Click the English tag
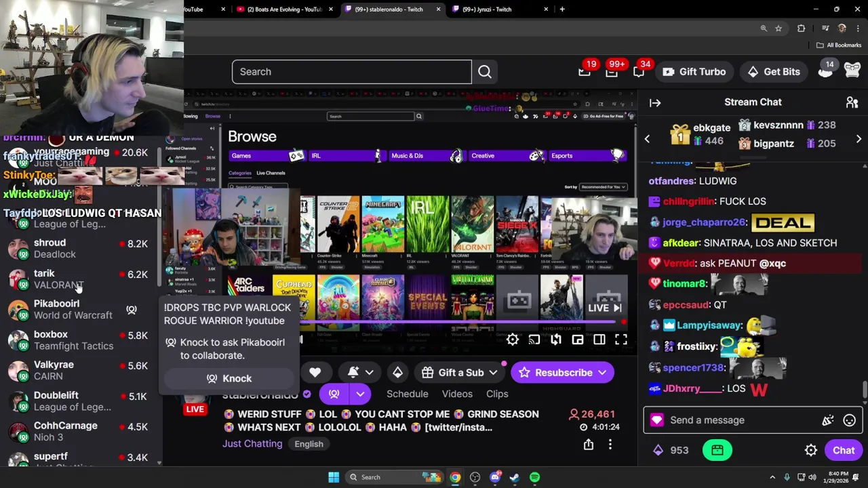Screen dimensions: 868x488 click(x=309, y=444)
